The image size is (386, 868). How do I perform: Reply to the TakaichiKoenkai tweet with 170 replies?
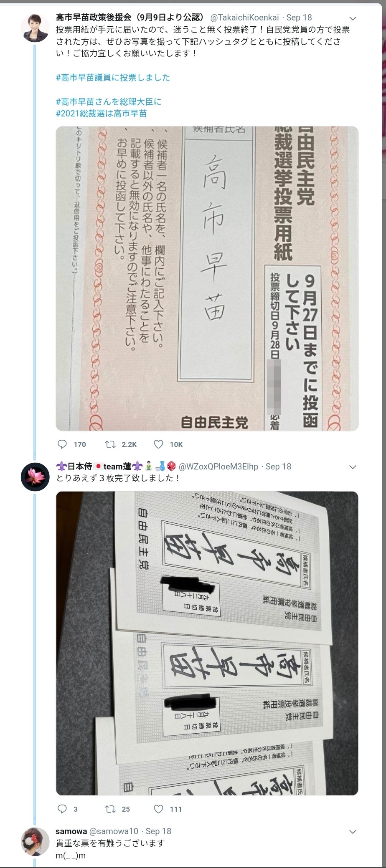[x=62, y=444]
